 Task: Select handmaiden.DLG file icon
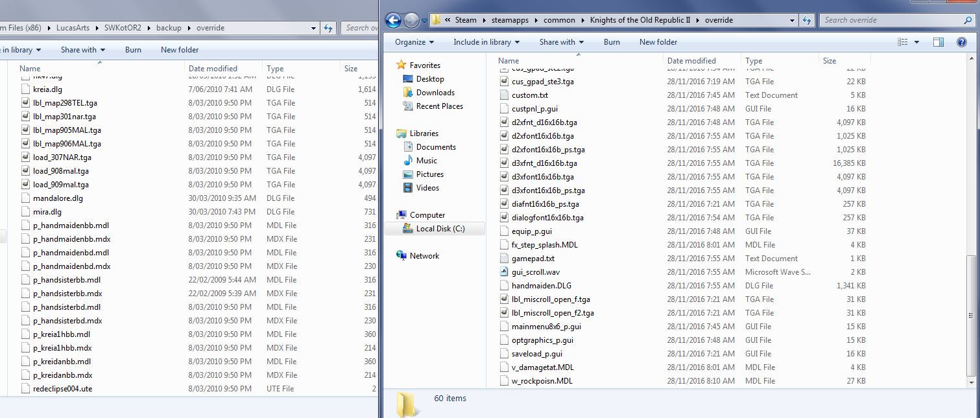click(505, 286)
